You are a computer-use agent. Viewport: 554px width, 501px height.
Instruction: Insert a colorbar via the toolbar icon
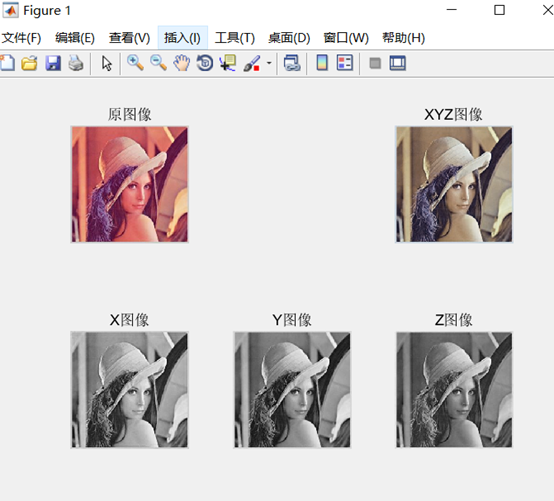pos(322,63)
